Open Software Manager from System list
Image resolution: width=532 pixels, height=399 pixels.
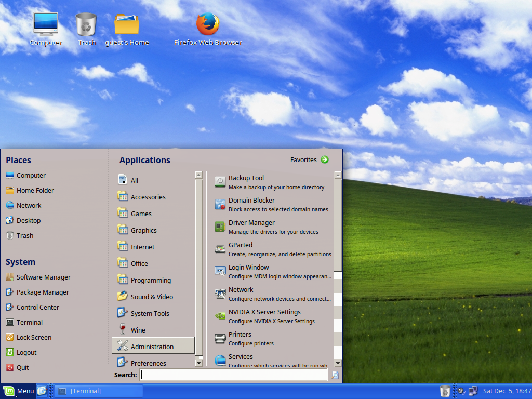coord(43,277)
